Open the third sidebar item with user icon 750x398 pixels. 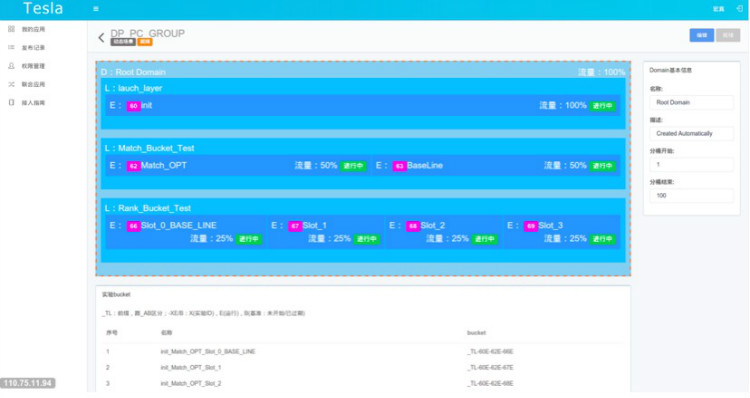pyautogui.click(x=27, y=66)
